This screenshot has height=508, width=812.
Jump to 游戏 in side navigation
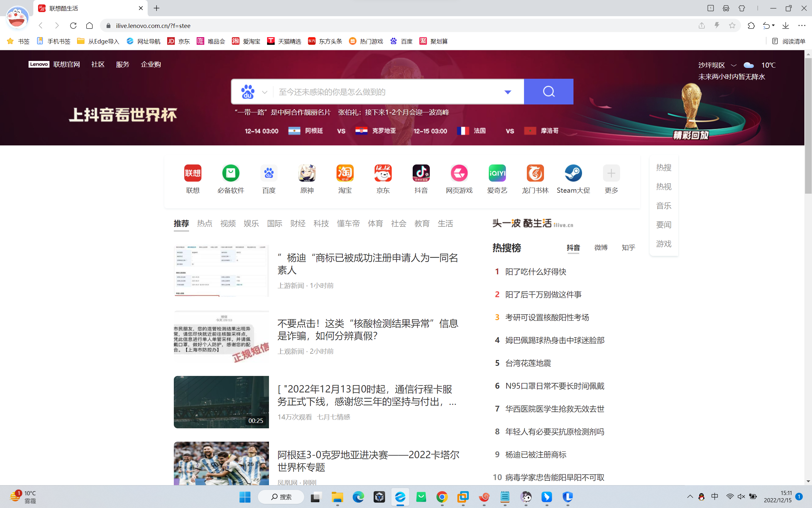[664, 244]
